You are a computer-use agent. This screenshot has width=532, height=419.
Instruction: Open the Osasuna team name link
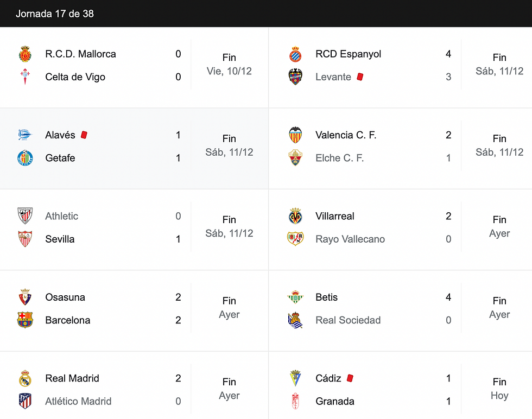(x=65, y=297)
